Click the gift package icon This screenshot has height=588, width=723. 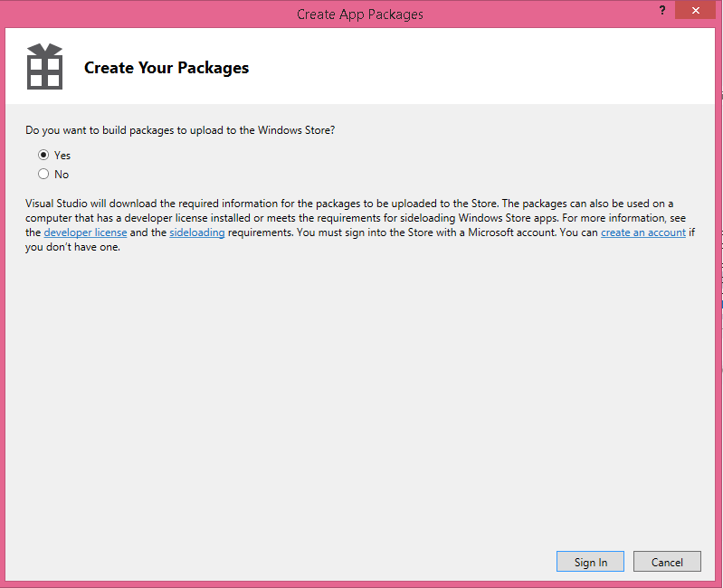[44, 66]
